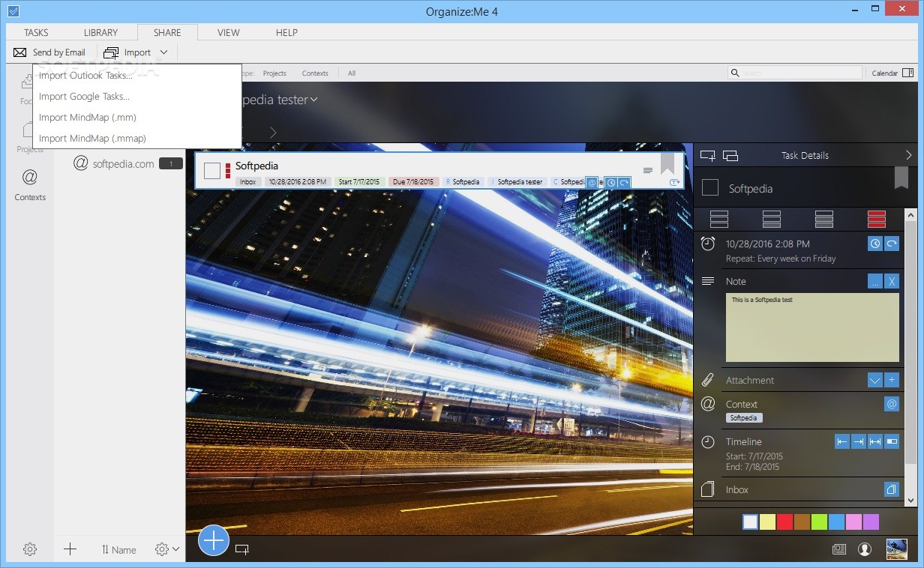The width and height of the screenshot is (924, 568).
Task: Click the reminder clock button in Task Details
Action: [874, 244]
